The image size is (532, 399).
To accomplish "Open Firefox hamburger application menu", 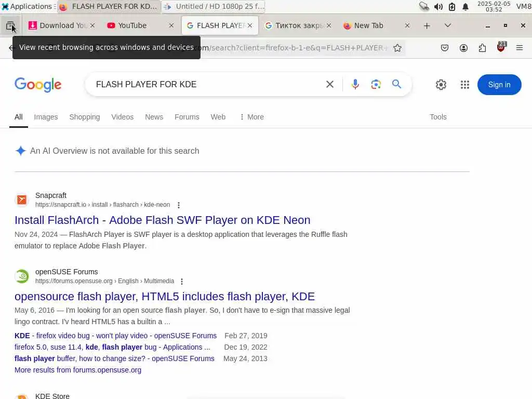I will [520, 48].
